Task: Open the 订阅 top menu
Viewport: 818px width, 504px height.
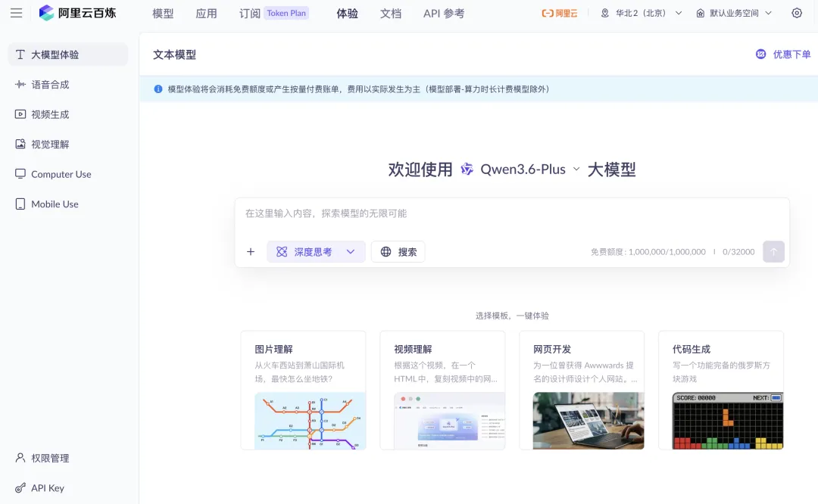Action: click(249, 14)
